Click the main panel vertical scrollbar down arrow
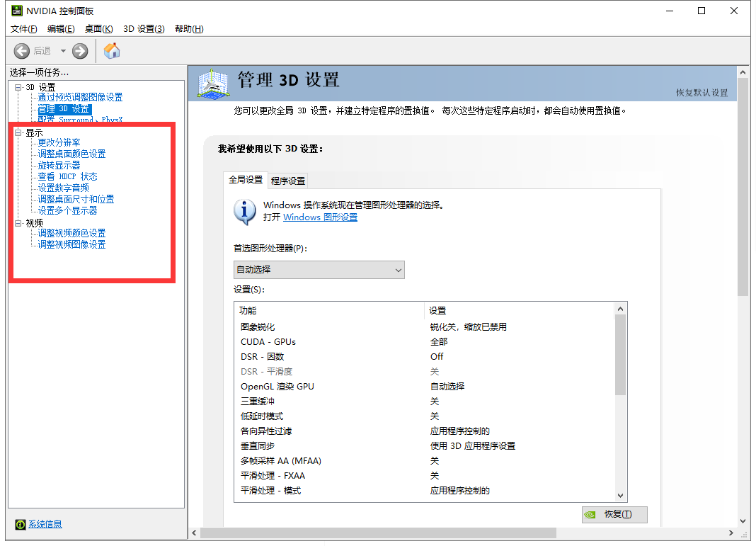This screenshot has width=756, height=546. (743, 521)
